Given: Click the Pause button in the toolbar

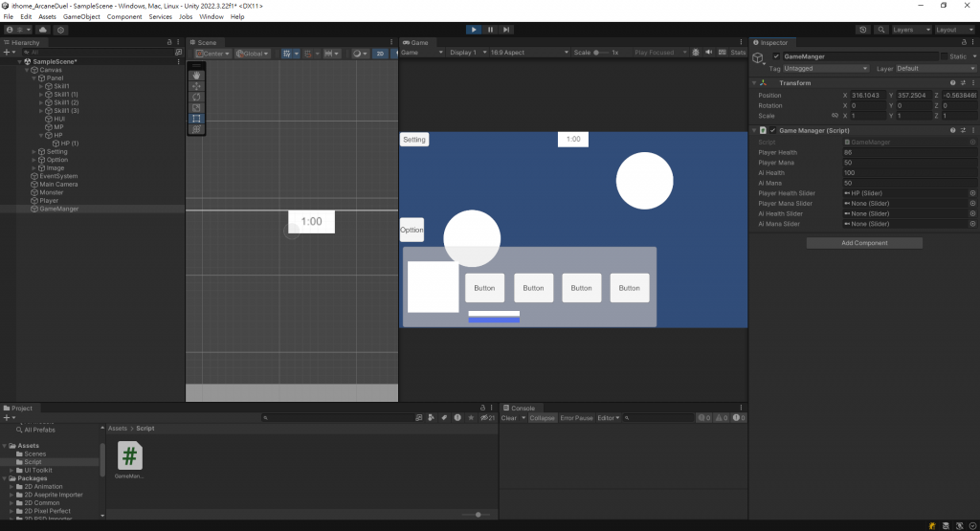Looking at the screenshot, I should 490,30.
